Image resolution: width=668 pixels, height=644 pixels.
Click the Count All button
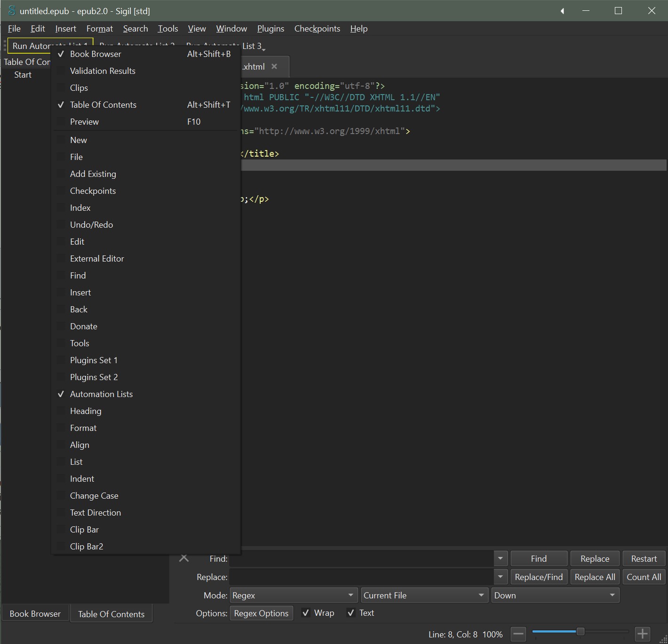click(644, 577)
